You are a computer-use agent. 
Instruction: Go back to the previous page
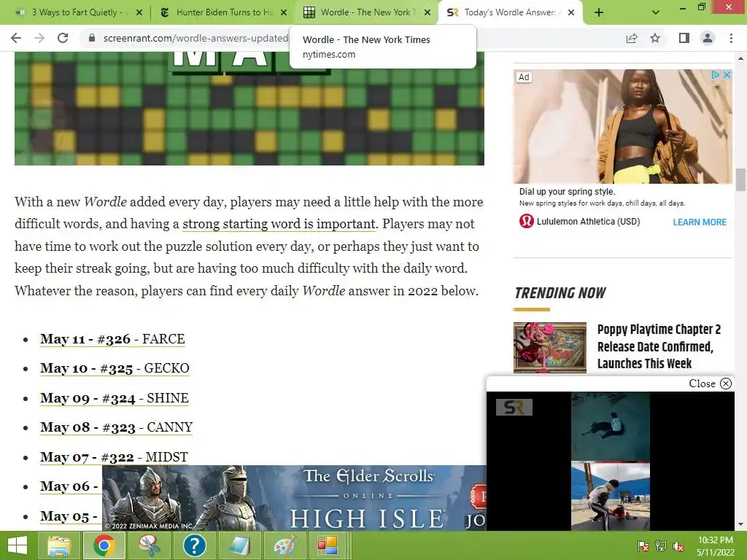coord(16,38)
